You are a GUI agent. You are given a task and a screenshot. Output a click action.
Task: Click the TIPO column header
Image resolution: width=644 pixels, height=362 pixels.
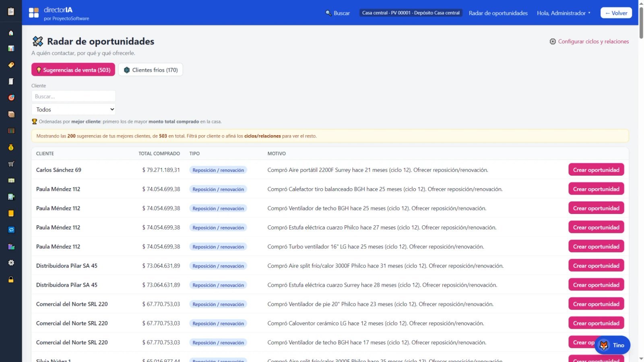[x=194, y=154]
